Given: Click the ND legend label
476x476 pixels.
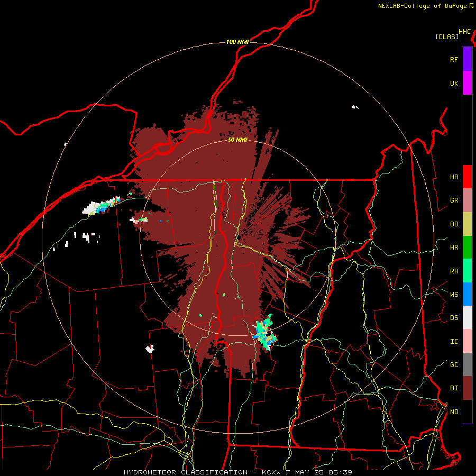Looking at the screenshot, I should click(x=454, y=411).
